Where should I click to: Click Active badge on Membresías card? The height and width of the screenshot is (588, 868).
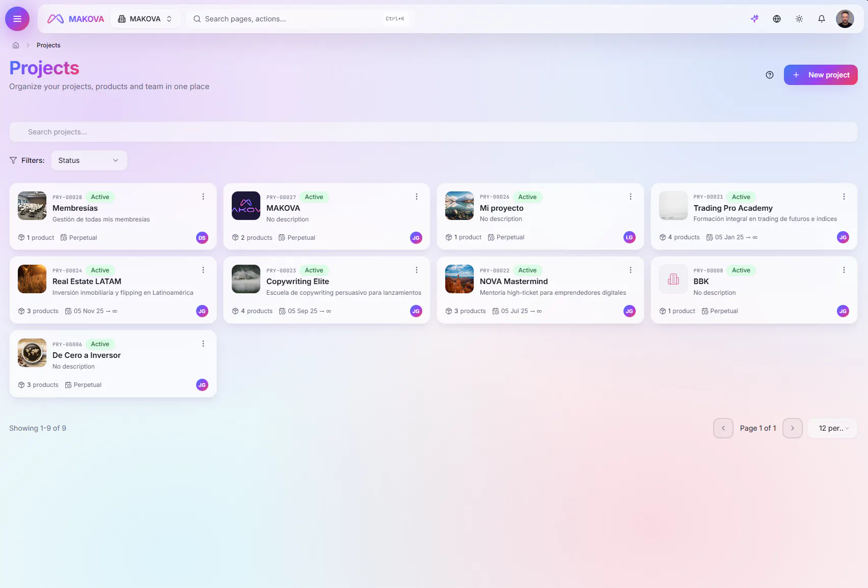pyautogui.click(x=100, y=197)
